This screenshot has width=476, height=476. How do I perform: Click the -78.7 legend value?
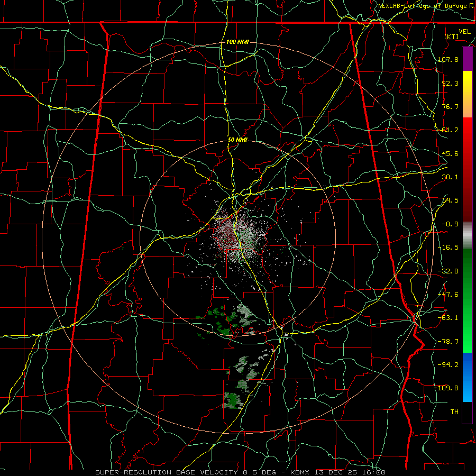pyautogui.click(x=448, y=342)
